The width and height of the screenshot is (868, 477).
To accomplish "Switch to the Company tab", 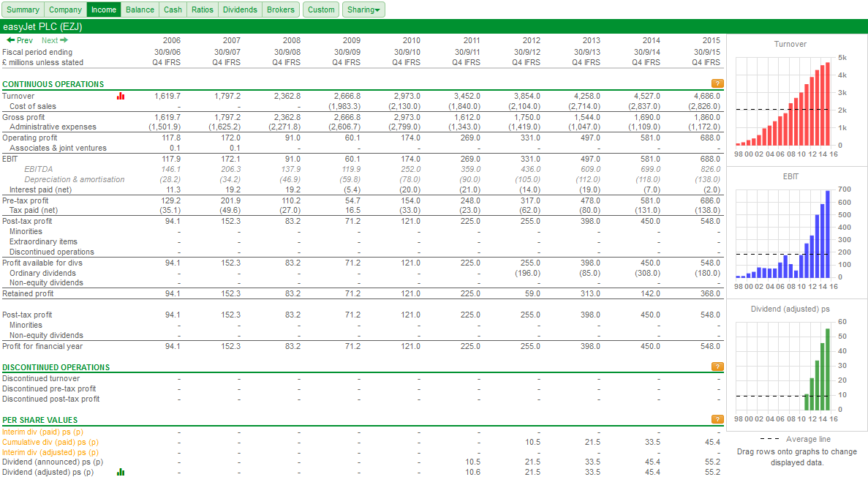I will [x=65, y=10].
